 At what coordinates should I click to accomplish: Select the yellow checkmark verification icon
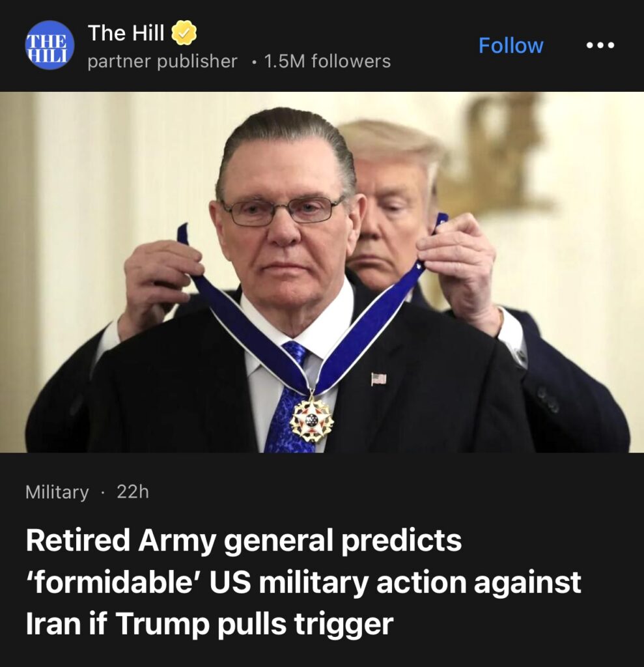click(x=184, y=33)
